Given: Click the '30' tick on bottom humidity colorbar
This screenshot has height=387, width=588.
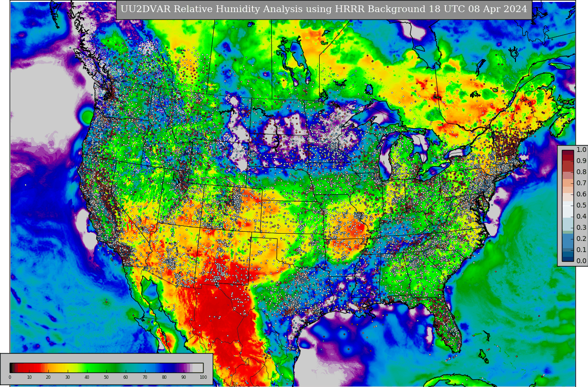Looking at the screenshot, I should (67, 377).
